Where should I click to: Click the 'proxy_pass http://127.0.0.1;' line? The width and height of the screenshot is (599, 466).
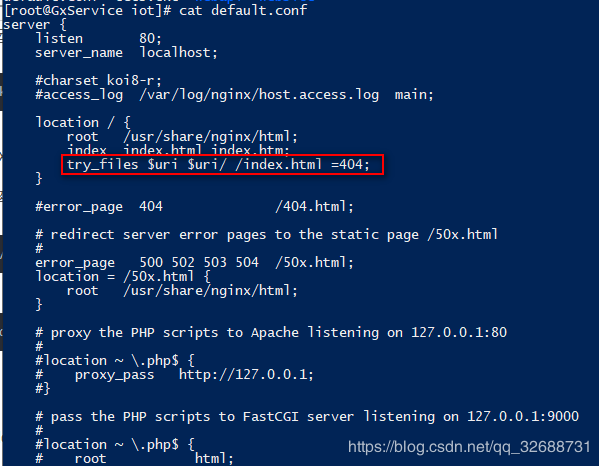pyautogui.click(x=194, y=375)
